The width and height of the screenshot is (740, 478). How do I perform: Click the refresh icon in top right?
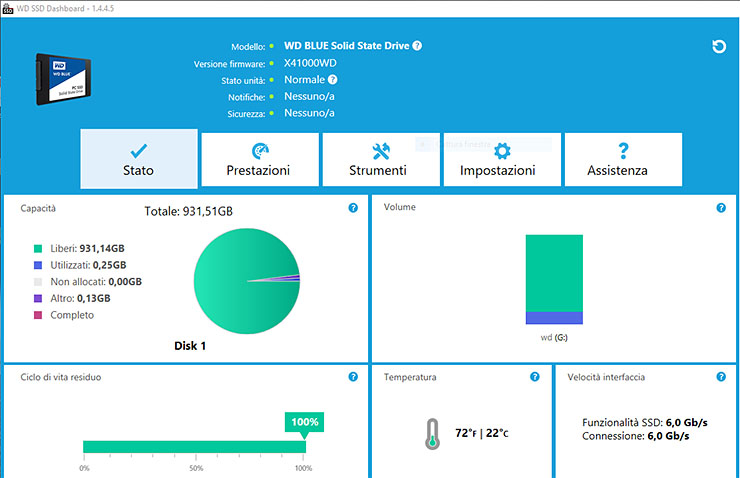718,47
